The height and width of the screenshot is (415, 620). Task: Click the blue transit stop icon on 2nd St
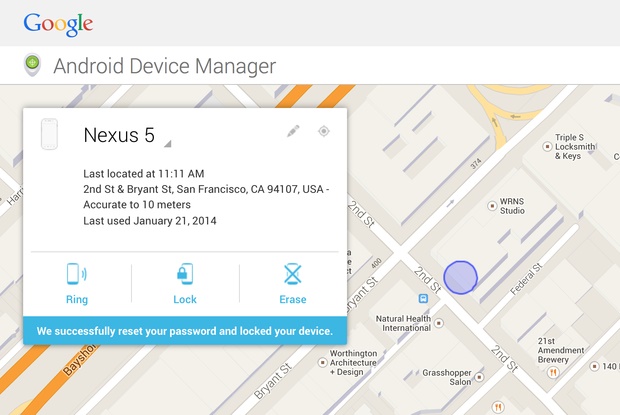[423, 298]
